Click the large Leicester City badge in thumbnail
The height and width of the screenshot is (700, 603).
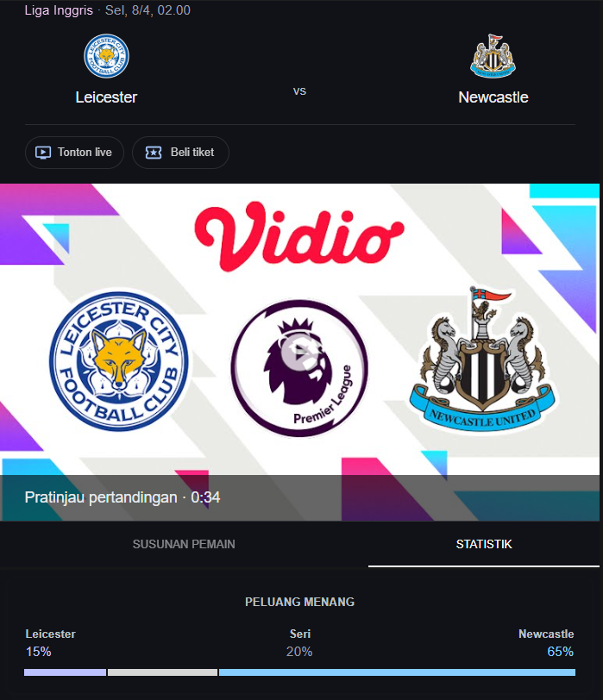click(x=119, y=361)
